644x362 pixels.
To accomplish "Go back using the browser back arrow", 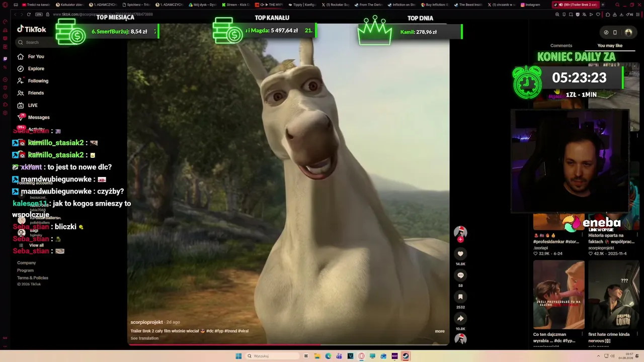I will [15, 15].
